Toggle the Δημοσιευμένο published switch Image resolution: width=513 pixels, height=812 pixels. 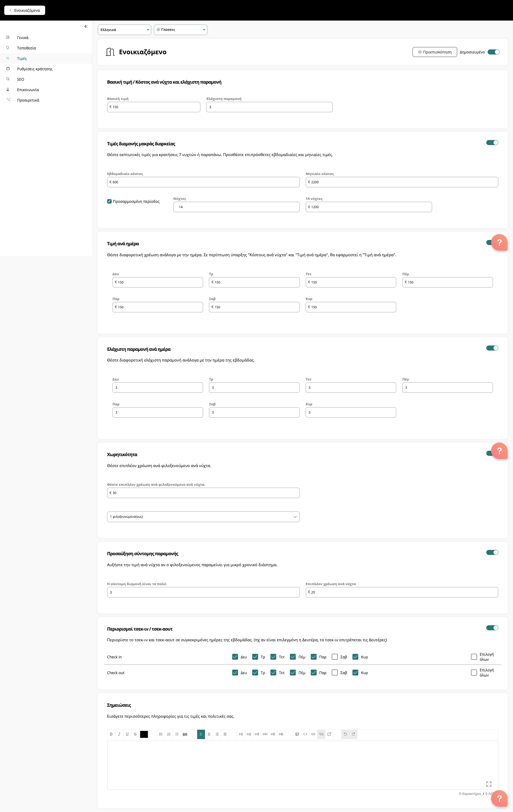point(493,52)
